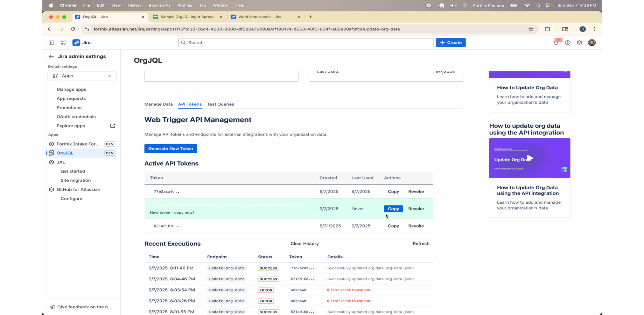Click the user profile avatar in Jira header
This screenshot has width=644, height=315.
tap(592, 43)
